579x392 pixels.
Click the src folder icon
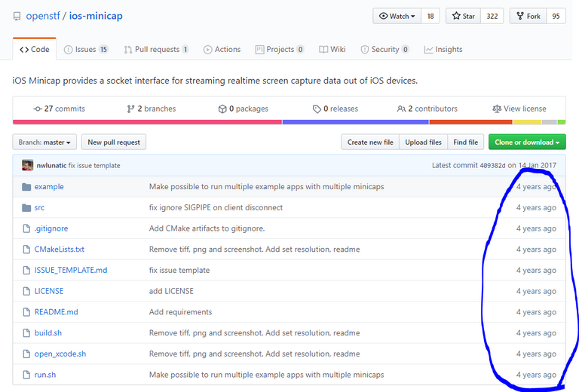(x=26, y=208)
